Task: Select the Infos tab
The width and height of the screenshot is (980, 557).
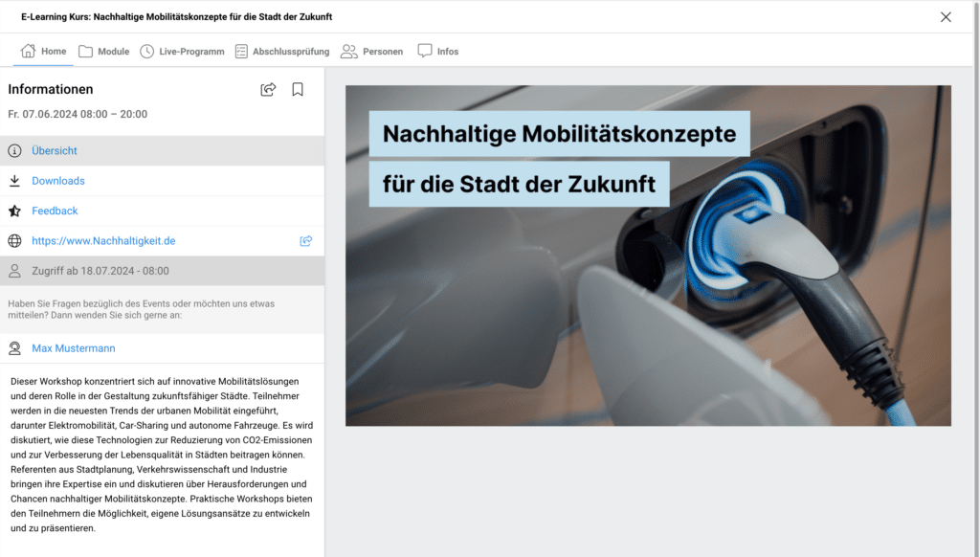Action: [438, 52]
